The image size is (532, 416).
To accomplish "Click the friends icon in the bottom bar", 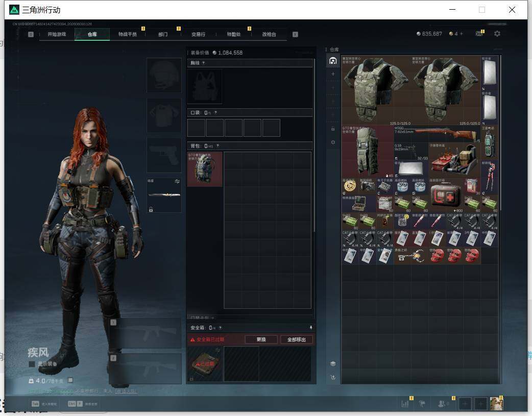I will (442, 404).
